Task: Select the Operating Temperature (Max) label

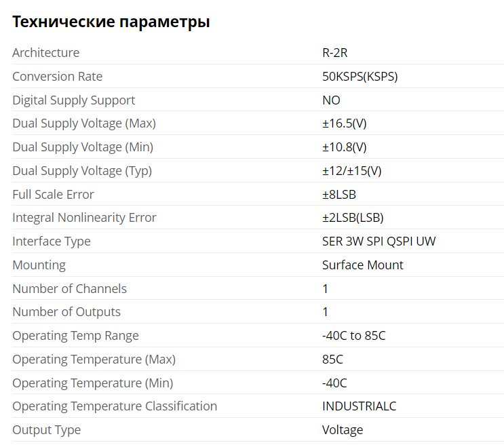Action: [94, 360]
